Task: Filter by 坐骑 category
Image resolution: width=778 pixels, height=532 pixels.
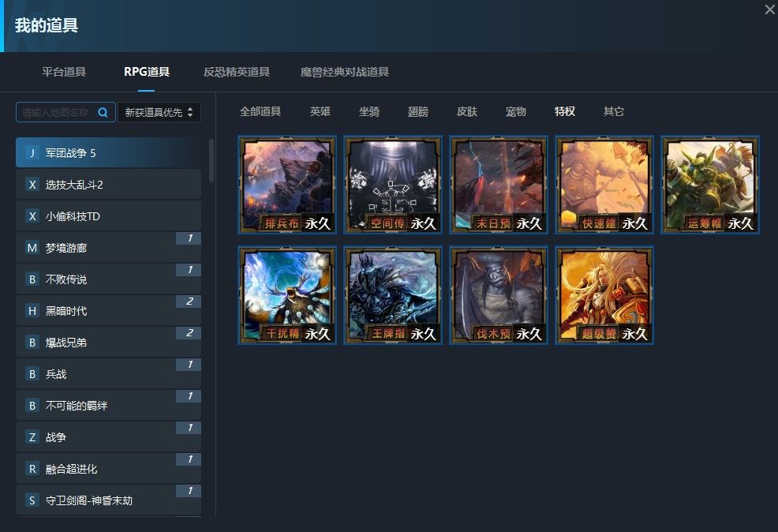Action: 369,111
